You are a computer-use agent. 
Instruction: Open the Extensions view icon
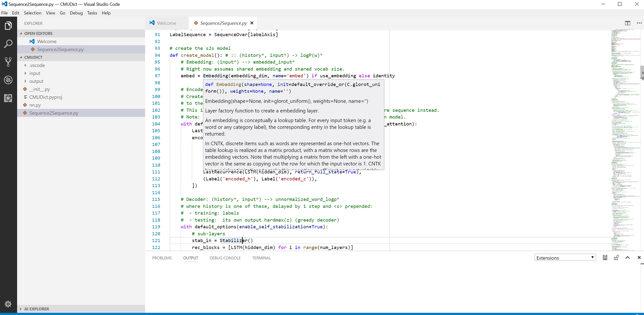8,98
